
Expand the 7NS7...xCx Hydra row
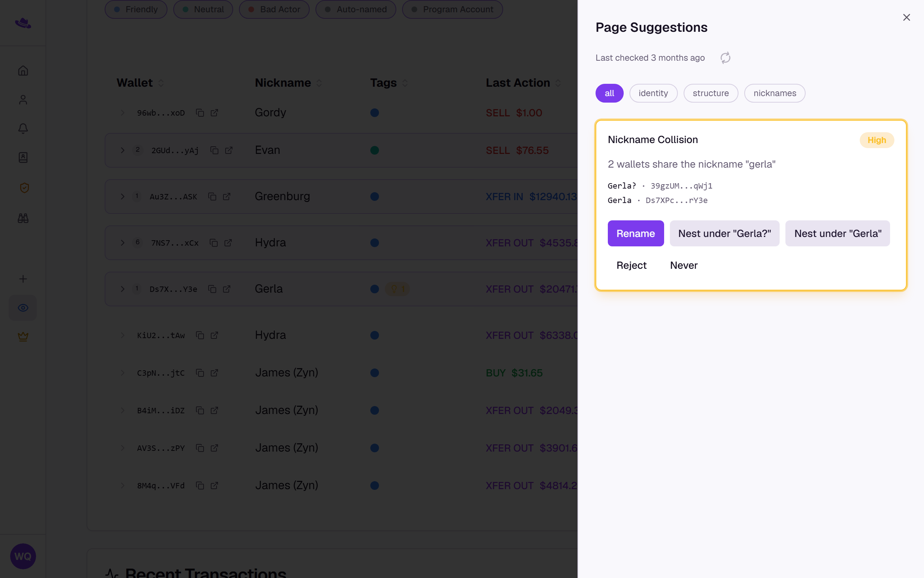123,243
